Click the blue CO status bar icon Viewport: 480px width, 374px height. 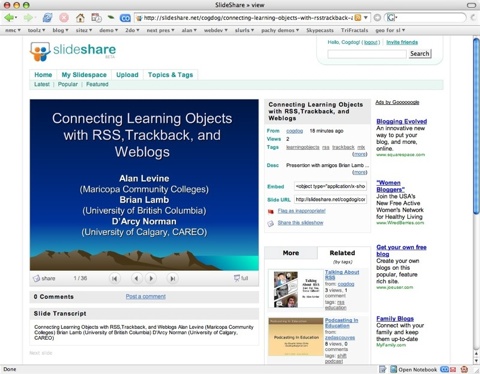444,369
